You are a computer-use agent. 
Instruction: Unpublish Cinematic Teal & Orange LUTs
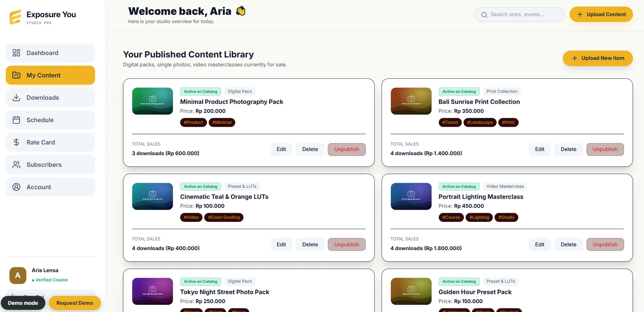pyautogui.click(x=347, y=244)
